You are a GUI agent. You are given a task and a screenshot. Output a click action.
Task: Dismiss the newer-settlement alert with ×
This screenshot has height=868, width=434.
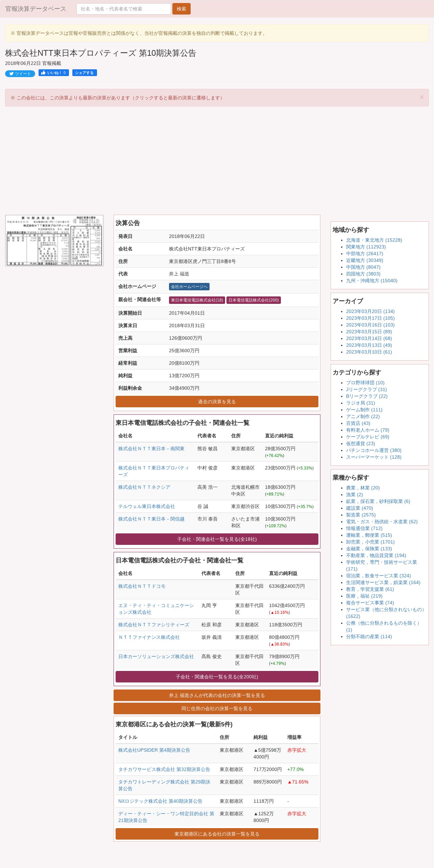pos(421,97)
